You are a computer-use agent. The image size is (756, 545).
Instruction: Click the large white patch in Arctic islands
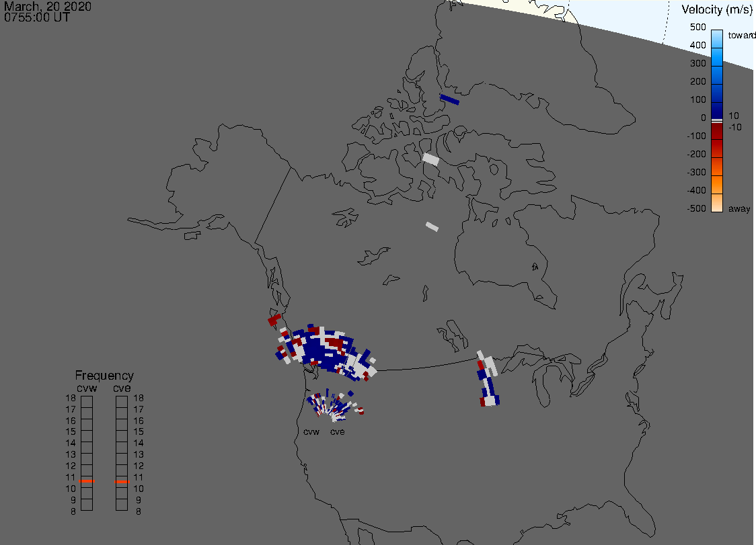pos(430,159)
